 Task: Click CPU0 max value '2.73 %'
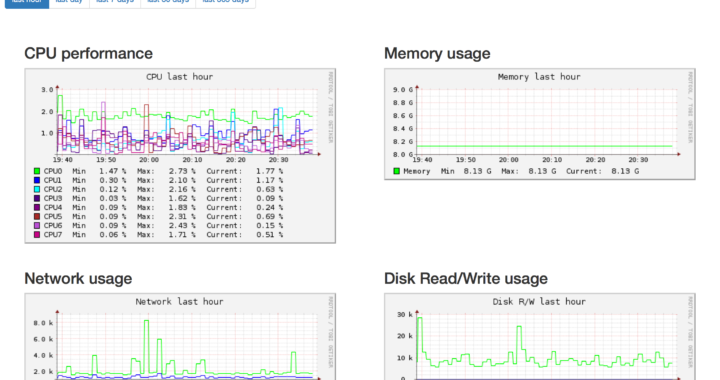182,171
